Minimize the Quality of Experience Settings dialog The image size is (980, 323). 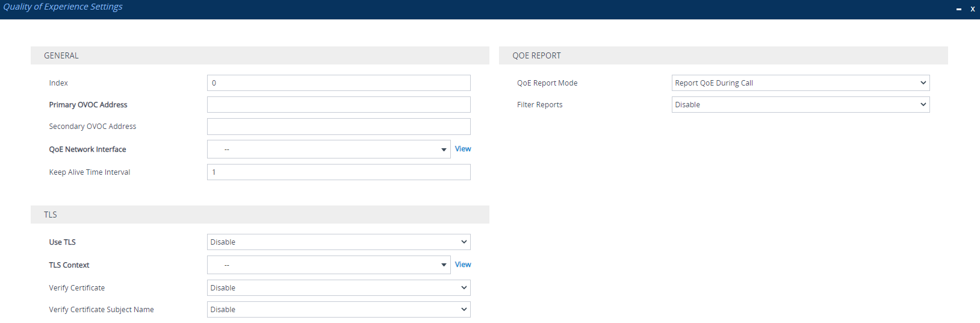click(x=959, y=9)
